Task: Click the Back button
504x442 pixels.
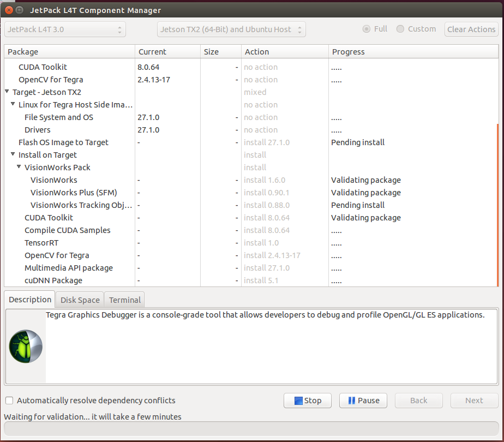Action: click(x=419, y=401)
